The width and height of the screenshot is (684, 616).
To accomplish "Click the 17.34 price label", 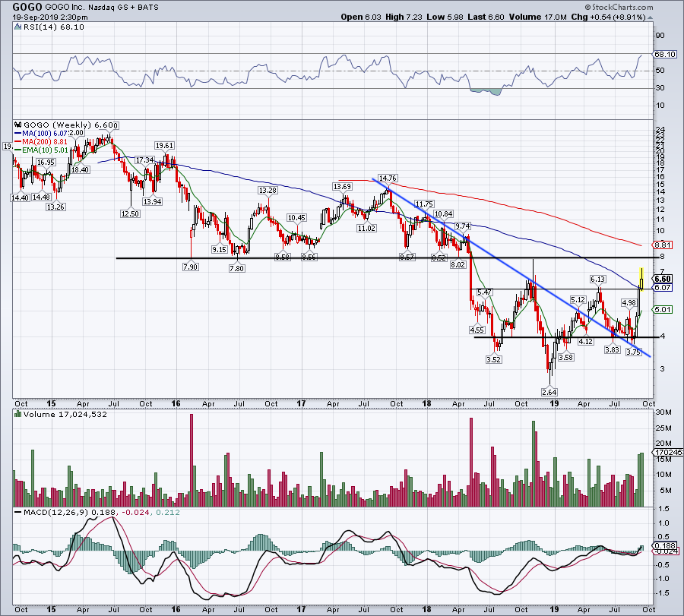I will click(x=144, y=160).
